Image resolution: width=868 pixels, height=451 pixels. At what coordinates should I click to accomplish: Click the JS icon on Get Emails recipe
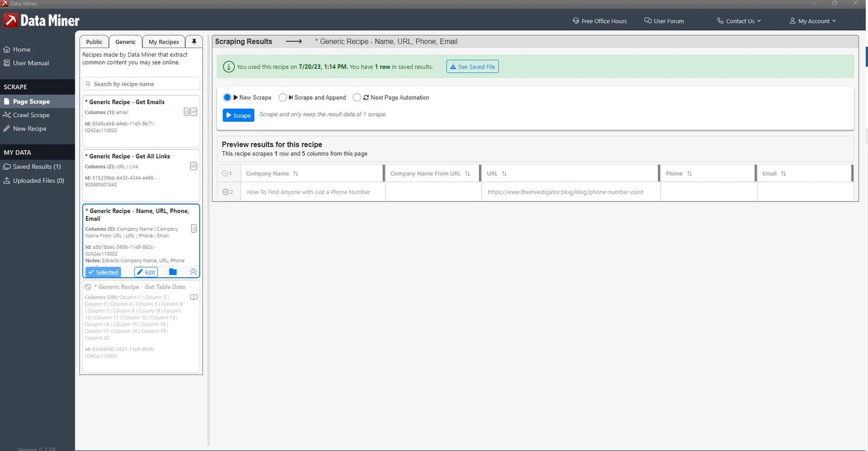tap(186, 112)
